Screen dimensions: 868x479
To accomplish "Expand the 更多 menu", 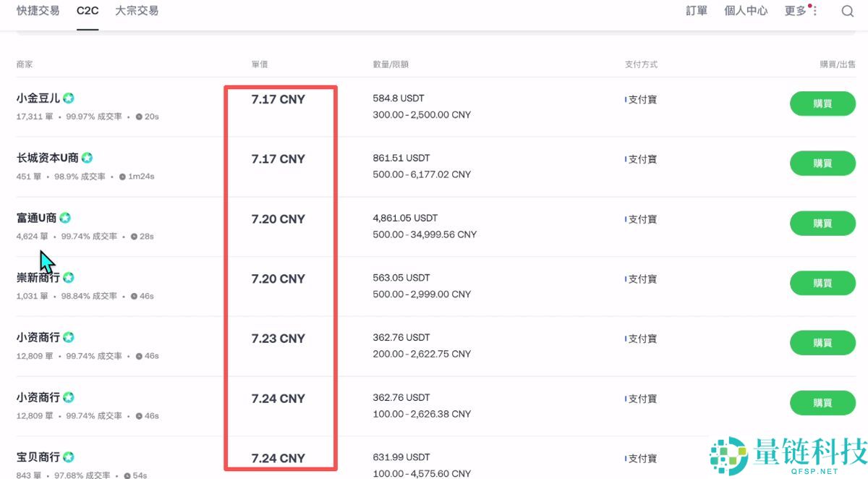I will [x=795, y=11].
